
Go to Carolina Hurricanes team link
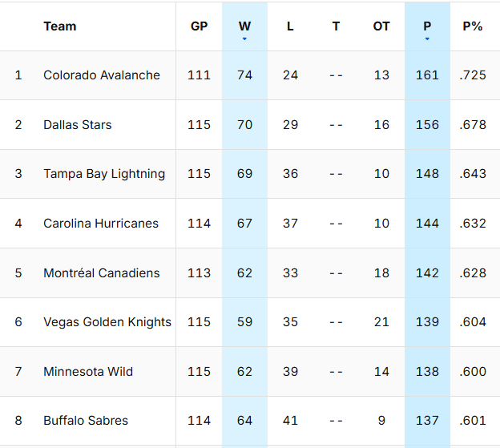tap(101, 224)
